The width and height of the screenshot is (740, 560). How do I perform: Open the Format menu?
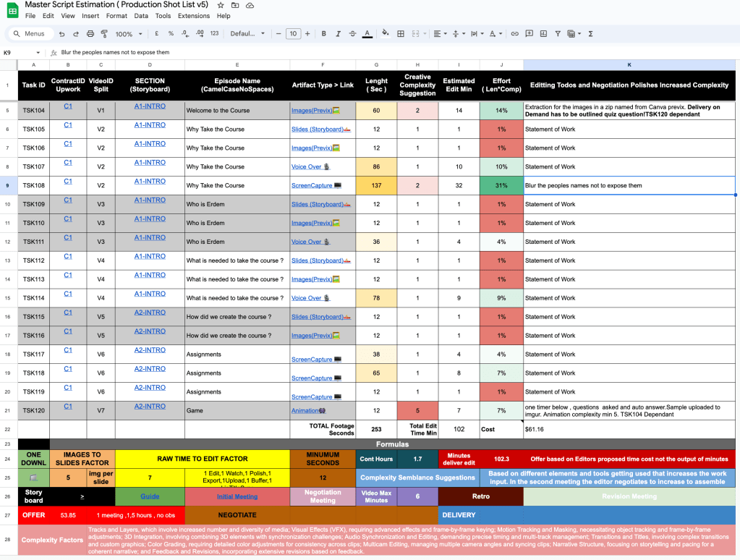(x=116, y=16)
